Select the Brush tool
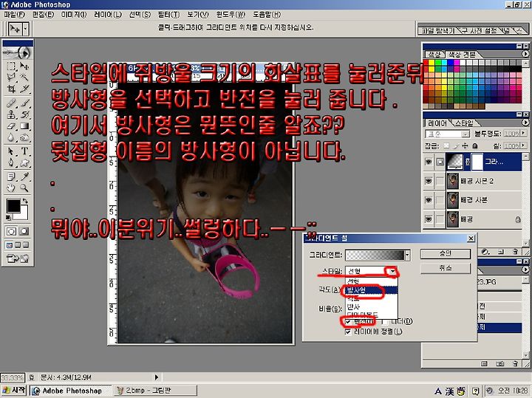Viewport: 532px width, 398px height. (24, 103)
